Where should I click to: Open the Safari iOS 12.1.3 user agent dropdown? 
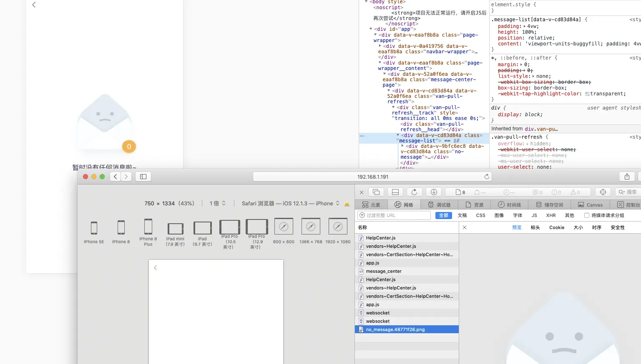(291, 203)
